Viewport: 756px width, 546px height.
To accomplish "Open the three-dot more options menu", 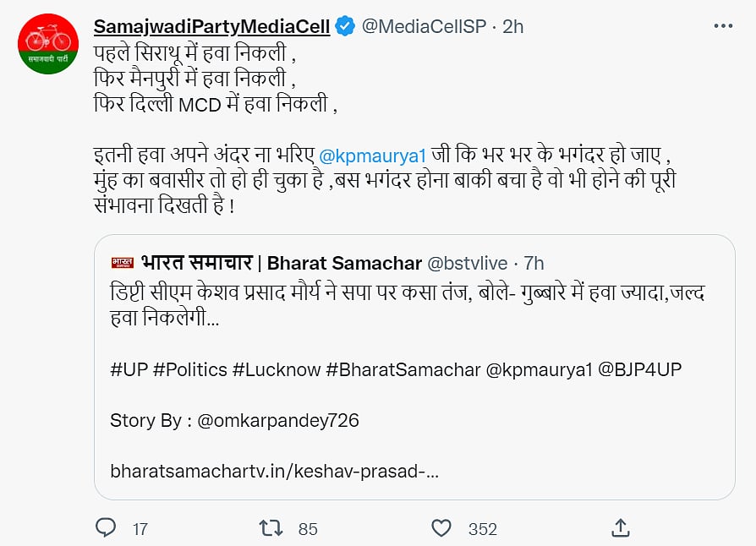I will pos(723,26).
